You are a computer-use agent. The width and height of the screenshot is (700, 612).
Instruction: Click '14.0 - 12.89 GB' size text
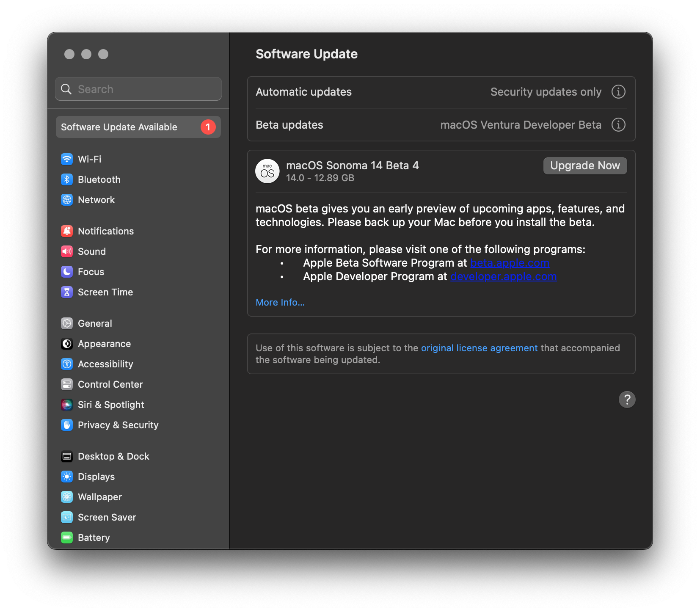click(320, 178)
